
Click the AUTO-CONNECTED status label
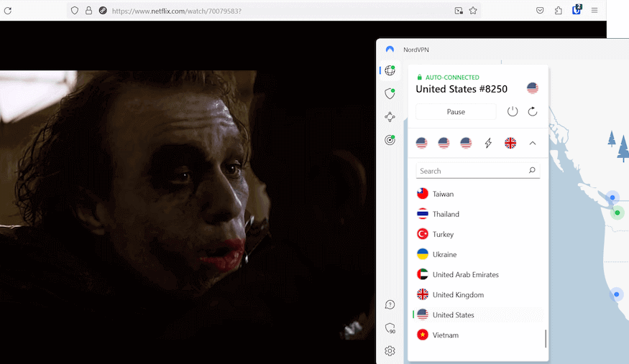coord(452,78)
